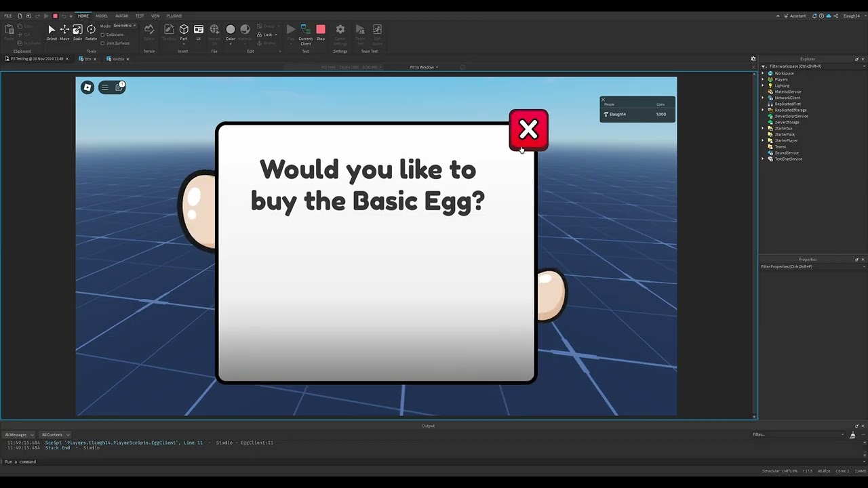
Task: Open the notifications bell
Action: tap(814, 16)
